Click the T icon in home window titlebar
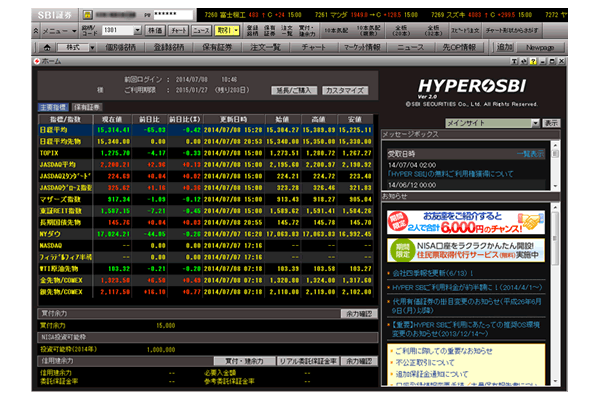The image size is (600, 400). (514, 61)
